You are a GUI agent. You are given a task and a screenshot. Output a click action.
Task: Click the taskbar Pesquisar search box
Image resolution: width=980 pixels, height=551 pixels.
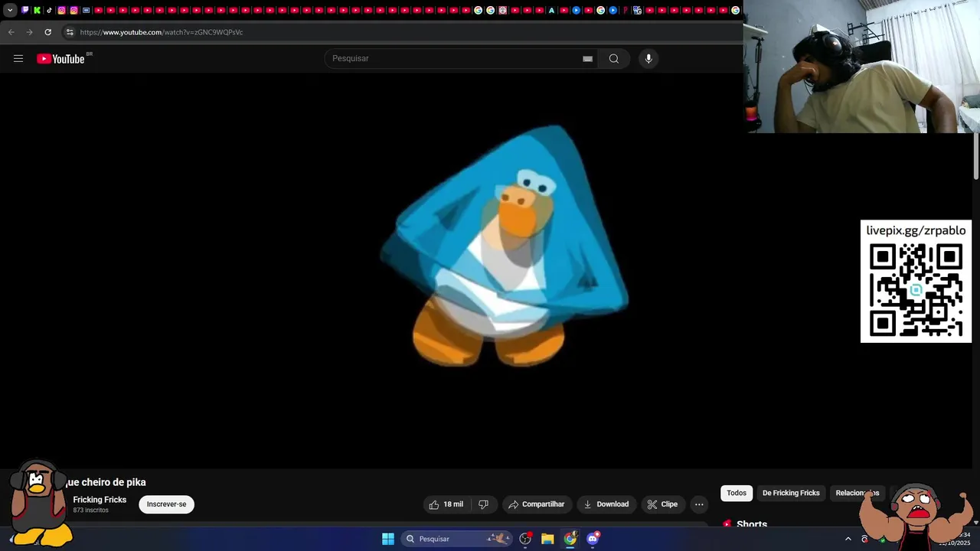(456, 539)
